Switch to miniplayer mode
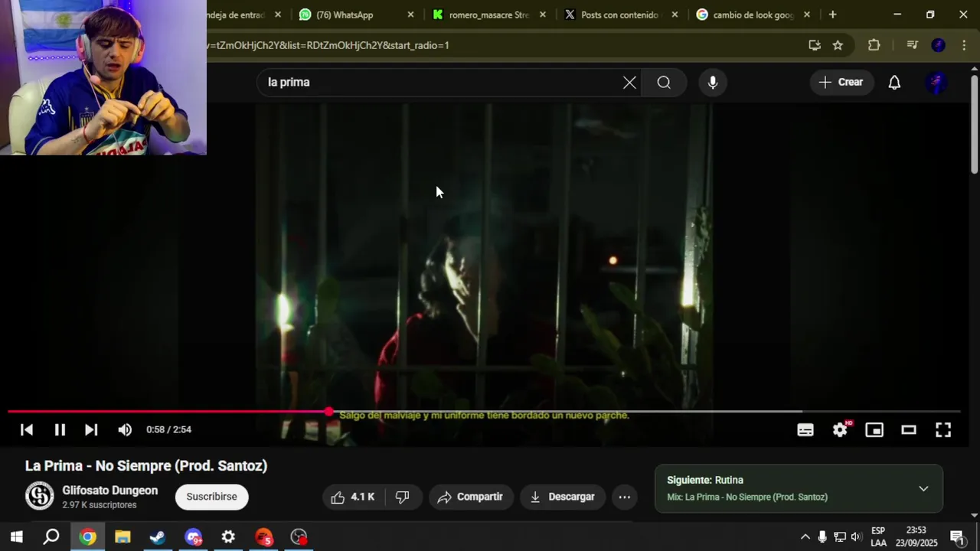980x551 pixels. coord(874,430)
